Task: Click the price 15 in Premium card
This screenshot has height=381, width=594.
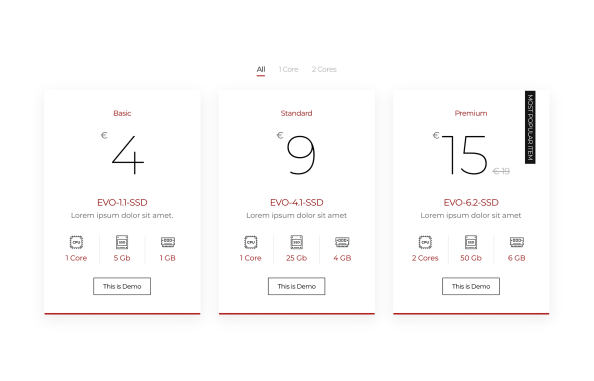Action: tap(465, 155)
